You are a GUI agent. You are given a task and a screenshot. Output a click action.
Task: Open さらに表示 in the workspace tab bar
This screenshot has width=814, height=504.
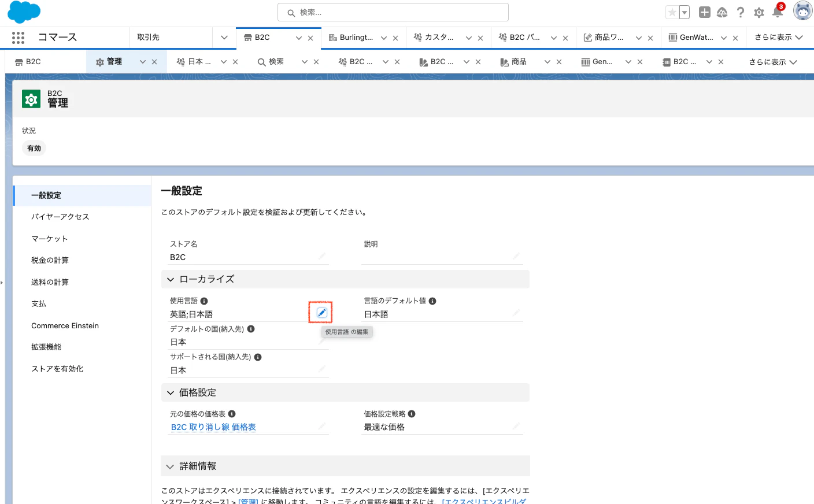click(x=779, y=38)
